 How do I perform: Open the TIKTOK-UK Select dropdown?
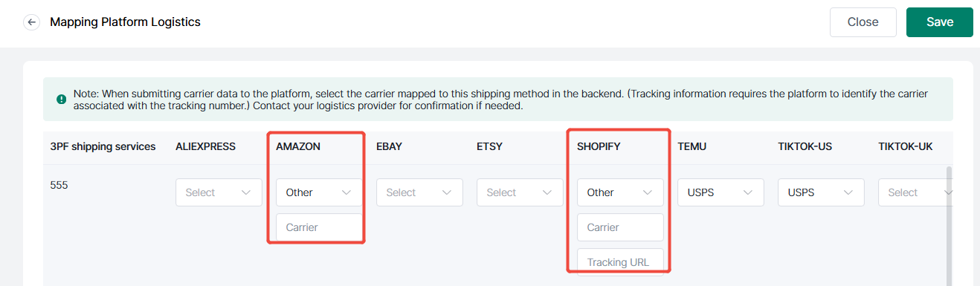click(915, 192)
